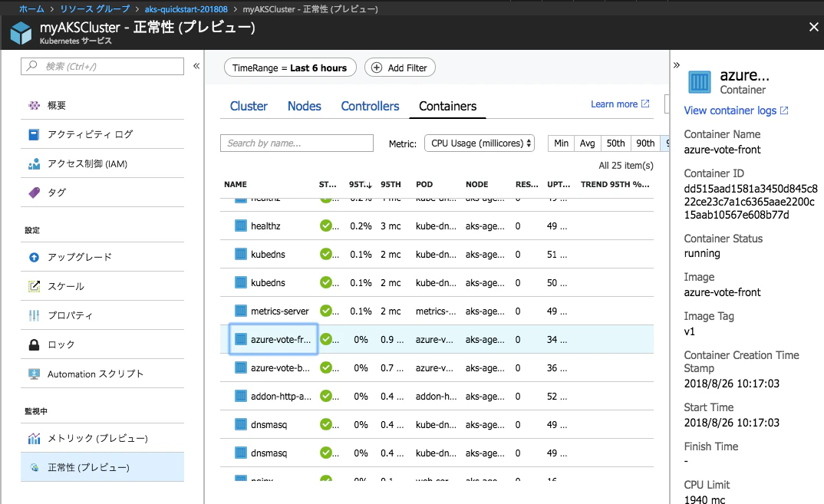Click the myAKSCluster Kubernetes service cube icon
The height and width of the screenshot is (504, 824).
point(21,33)
